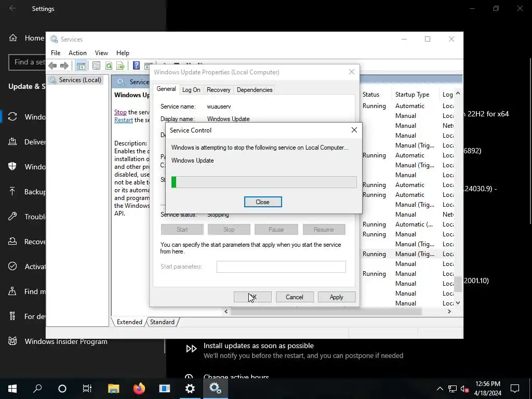532x399 pixels.
Task: Click the Resume button in properties dialog
Action: (324, 229)
